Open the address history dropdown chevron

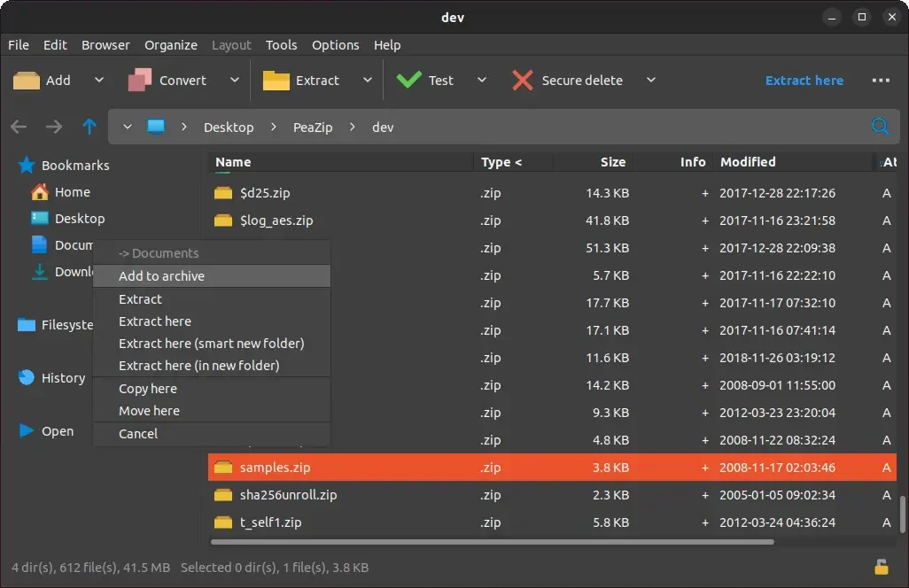(x=128, y=127)
